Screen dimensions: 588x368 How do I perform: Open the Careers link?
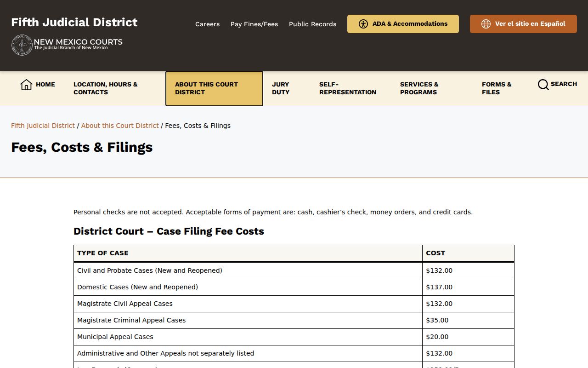point(207,24)
